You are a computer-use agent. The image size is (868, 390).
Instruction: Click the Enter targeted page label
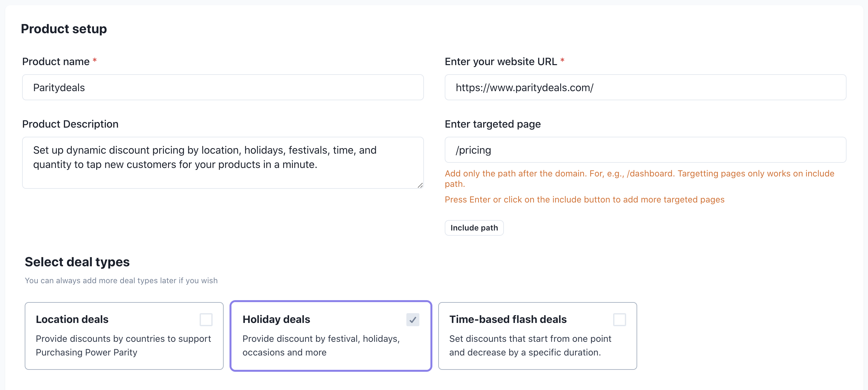(x=493, y=124)
